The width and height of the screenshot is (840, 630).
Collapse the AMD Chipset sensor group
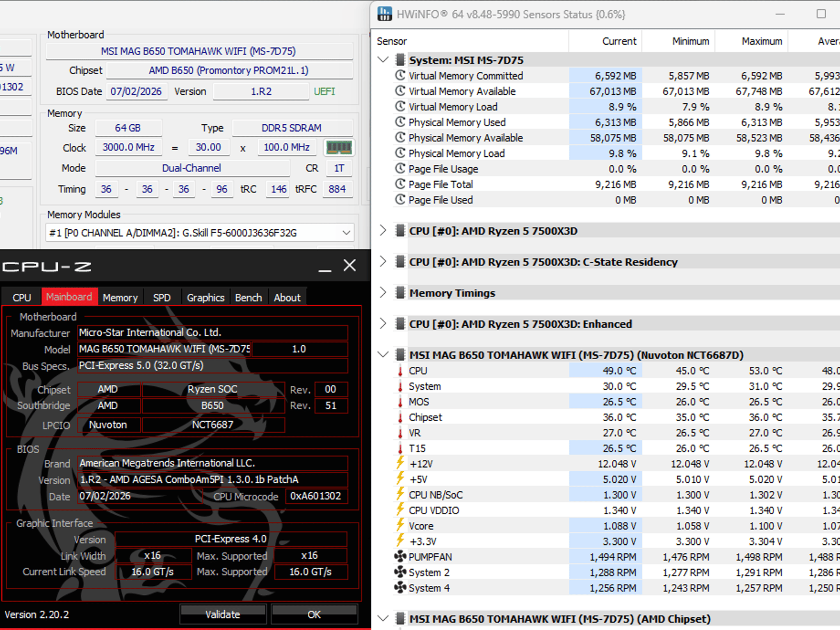pyautogui.click(x=383, y=619)
